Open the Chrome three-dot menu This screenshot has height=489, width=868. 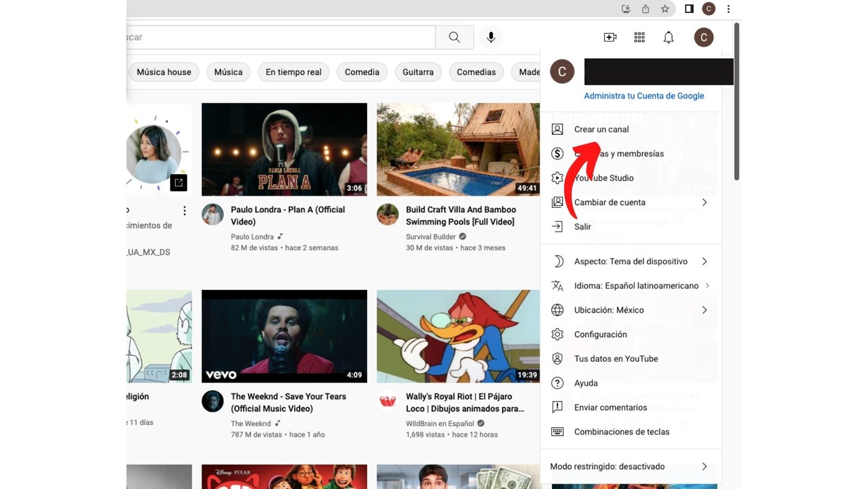coord(728,9)
